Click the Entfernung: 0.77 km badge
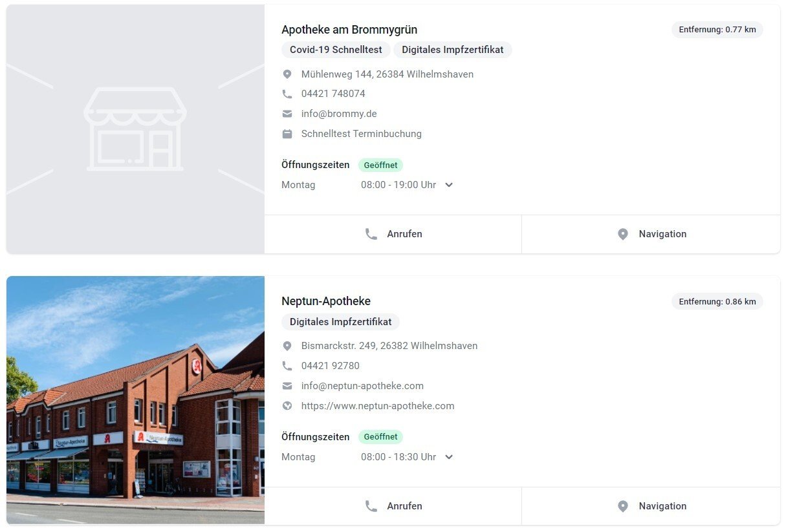Screen dimensions: 786x532 point(717,30)
